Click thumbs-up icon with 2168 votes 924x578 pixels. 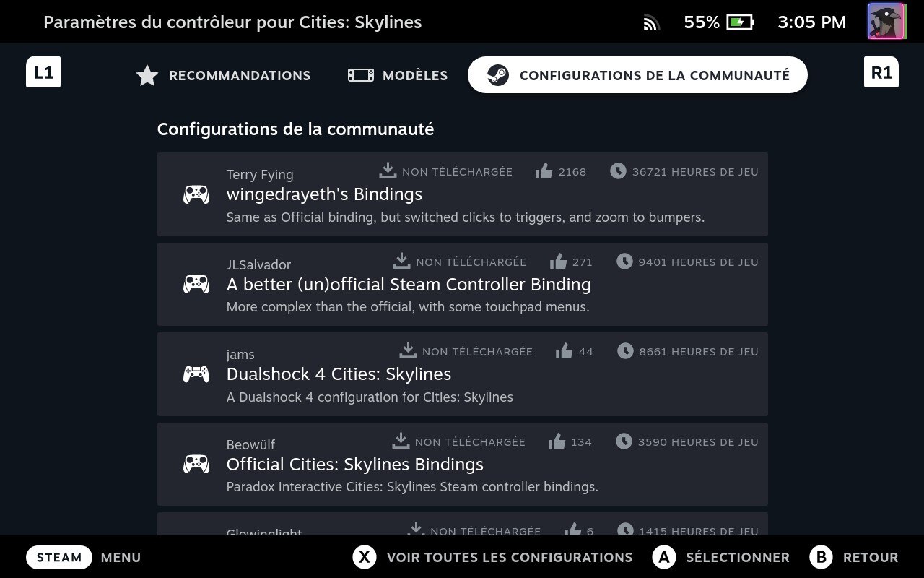544,171
